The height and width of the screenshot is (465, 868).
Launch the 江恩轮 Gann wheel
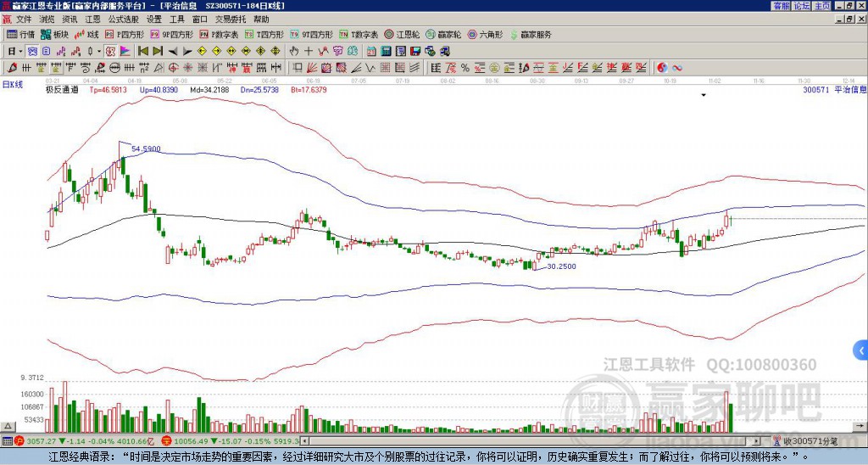pos(402,34)
